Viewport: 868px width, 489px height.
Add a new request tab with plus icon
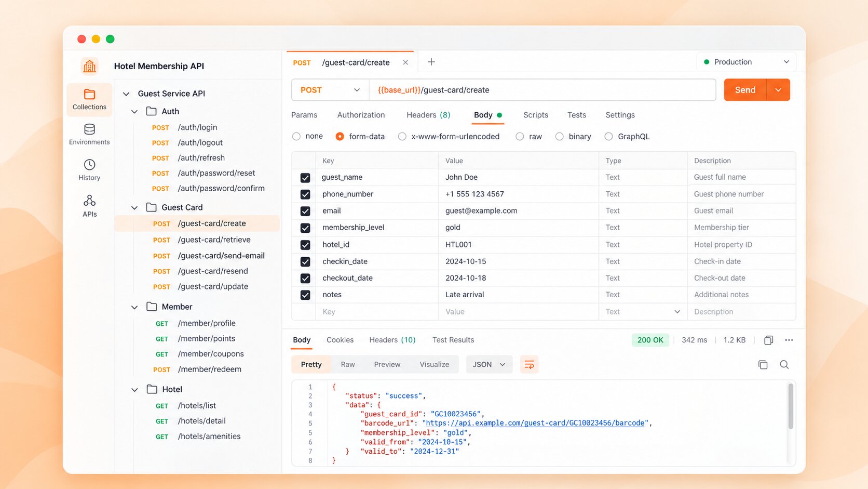click(x=431, y=62)
